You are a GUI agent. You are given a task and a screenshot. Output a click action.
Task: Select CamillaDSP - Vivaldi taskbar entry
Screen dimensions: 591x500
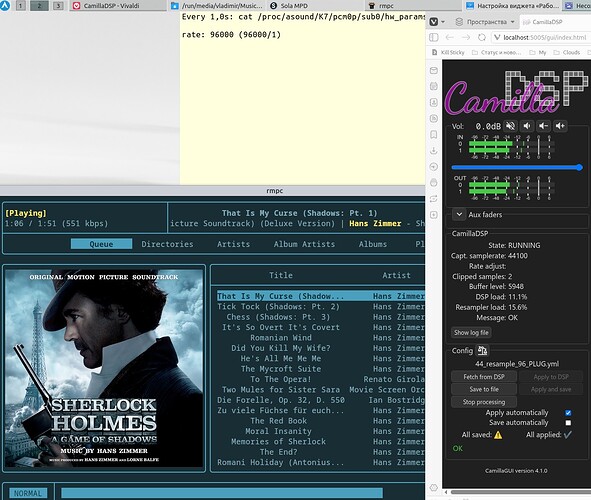click(118, 6)
